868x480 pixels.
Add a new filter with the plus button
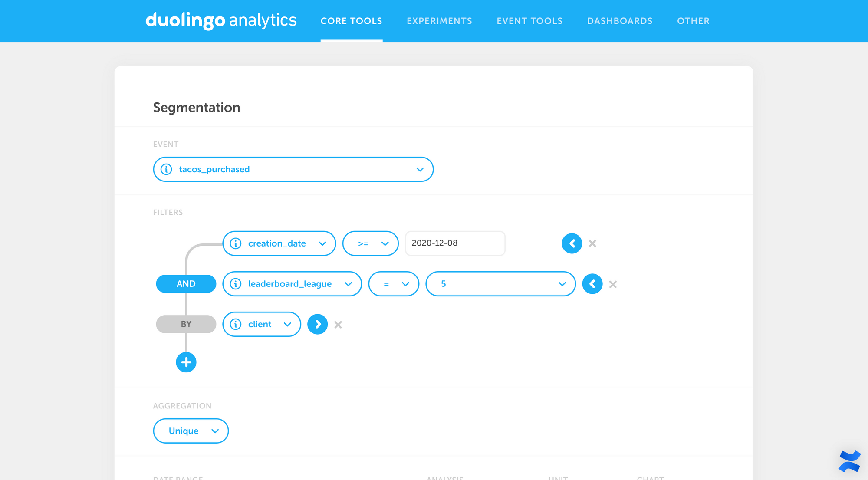pyautogui.click(x=186, y=362)
